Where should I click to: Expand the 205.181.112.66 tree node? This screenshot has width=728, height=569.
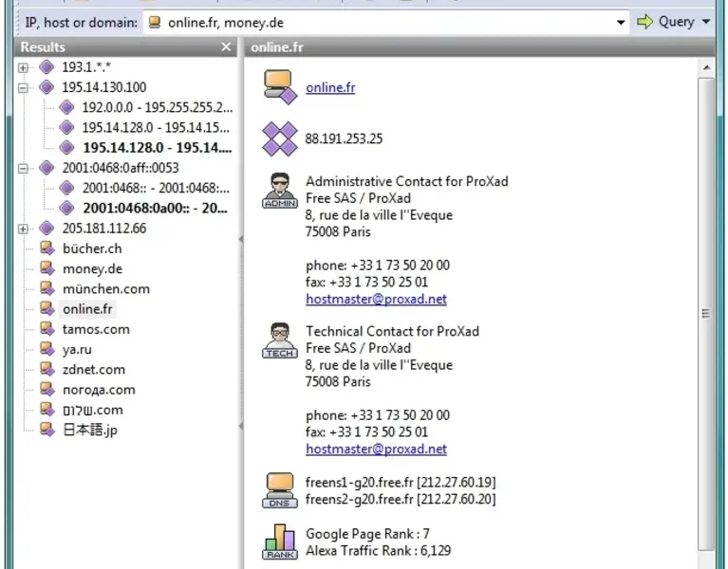(23, 229)
